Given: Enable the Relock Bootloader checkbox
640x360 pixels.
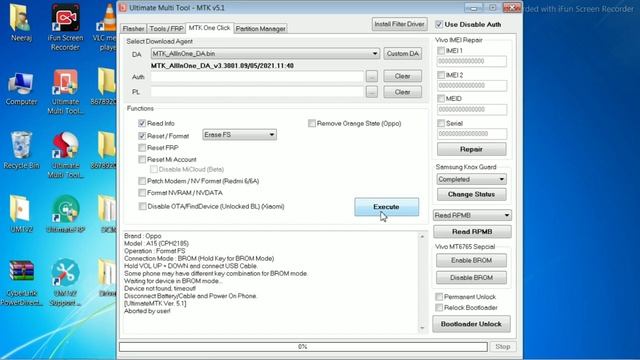Looking at the screenshot, I should point(439,308).
